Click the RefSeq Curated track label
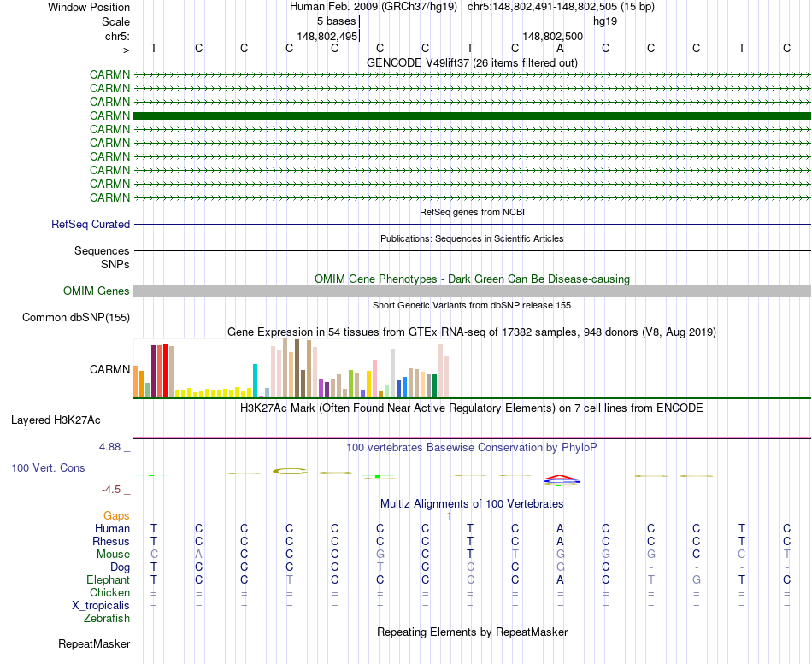Screen dimensions: 812x664 90,224
